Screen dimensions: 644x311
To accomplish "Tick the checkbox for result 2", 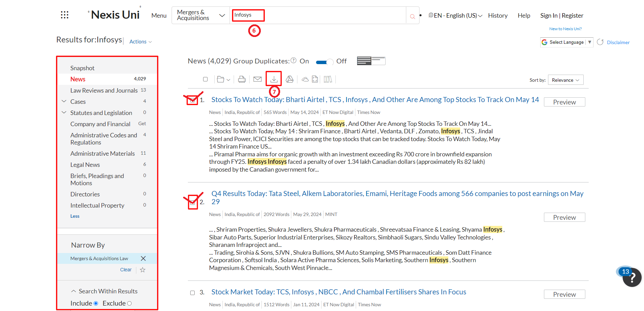I will point(192,202).
